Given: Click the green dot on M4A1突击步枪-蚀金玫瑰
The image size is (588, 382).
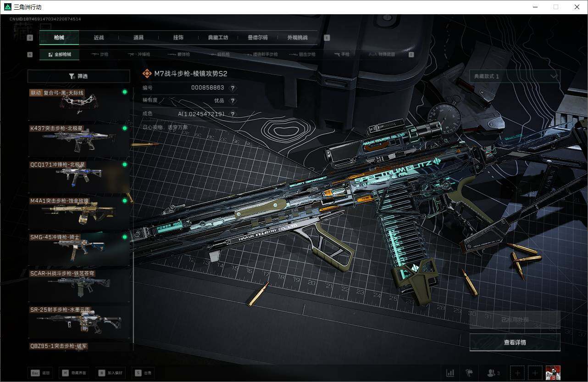Looking at the screenshot, I should [124, 201].
